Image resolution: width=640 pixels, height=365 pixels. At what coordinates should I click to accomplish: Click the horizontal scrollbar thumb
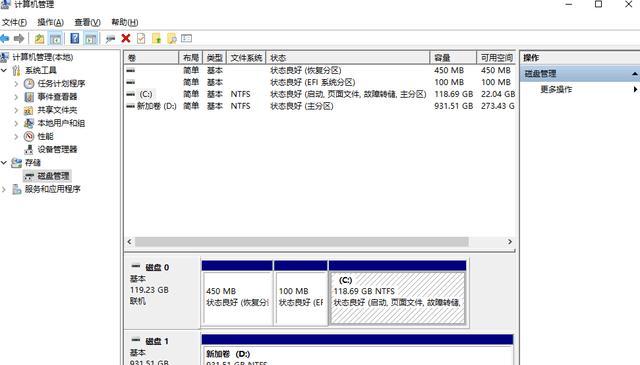click(x=302, y=242)
